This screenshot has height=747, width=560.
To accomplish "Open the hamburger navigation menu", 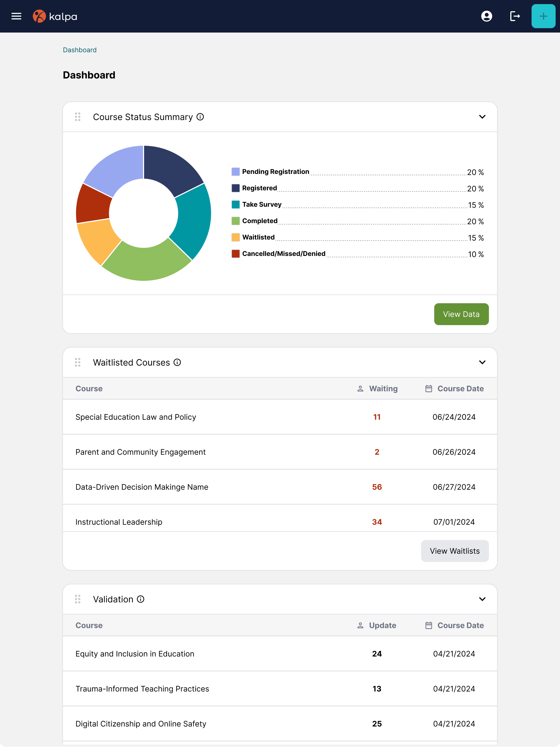I will [16, 16].
